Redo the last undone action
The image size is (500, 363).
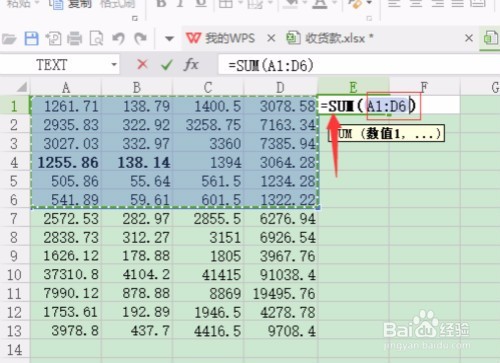tap(140, 39)
